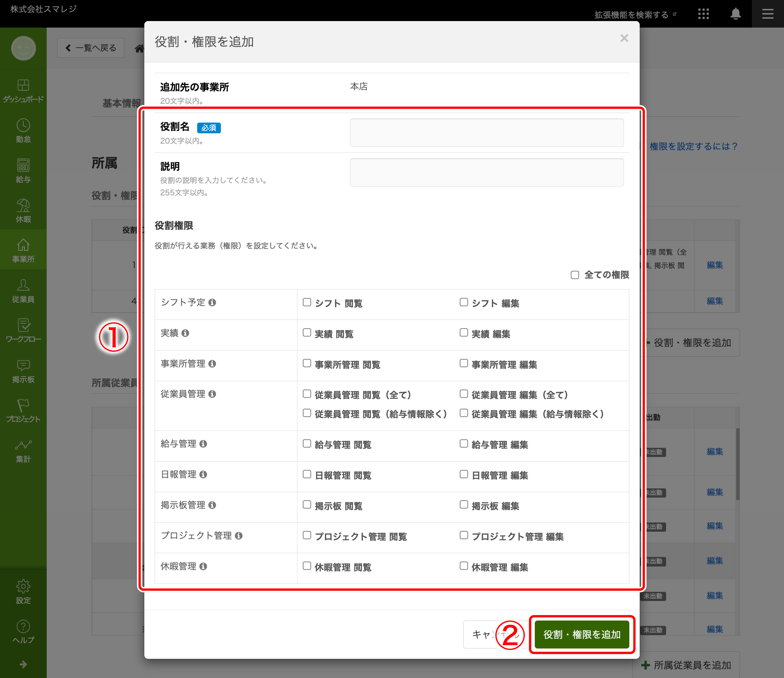Click info icon next to 給与管理
Screen dimensions: 784x678
(203, 444)
